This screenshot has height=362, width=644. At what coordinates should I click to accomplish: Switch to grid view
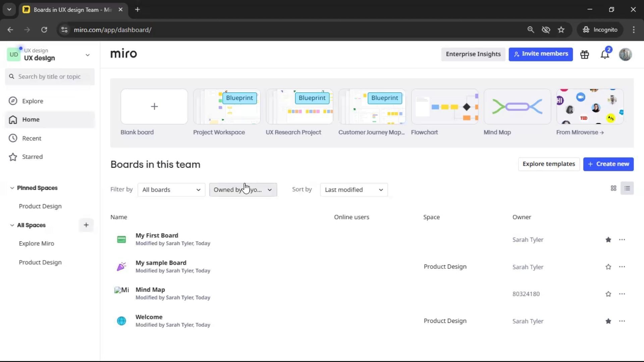tap(613, 188)
